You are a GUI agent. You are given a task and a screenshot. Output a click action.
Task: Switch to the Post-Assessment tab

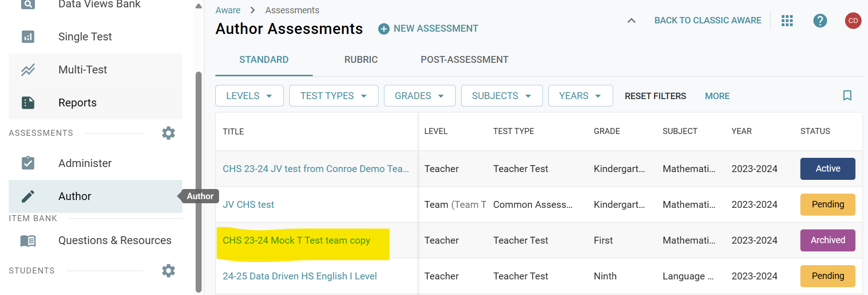(464, 60)
